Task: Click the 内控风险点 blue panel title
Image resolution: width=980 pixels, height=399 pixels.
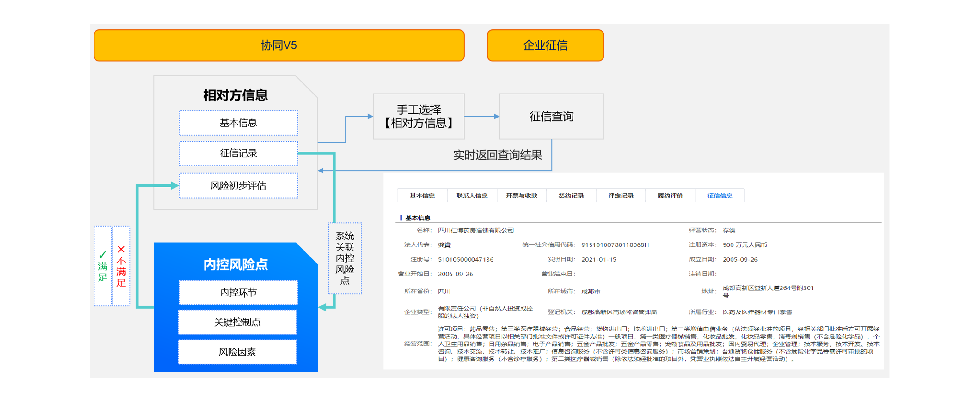Action: 236,264
